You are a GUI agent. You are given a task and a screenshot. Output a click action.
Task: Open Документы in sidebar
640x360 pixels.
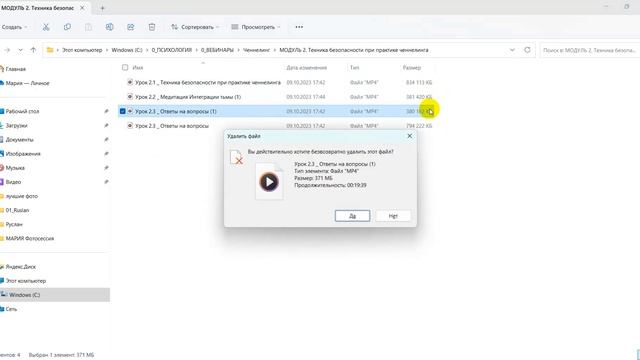click(x=20, y=140)
